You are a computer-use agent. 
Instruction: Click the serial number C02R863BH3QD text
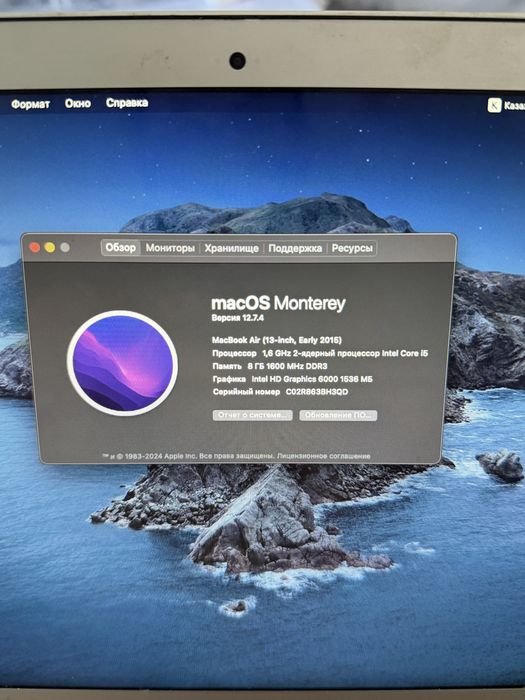tap(317, 392)
